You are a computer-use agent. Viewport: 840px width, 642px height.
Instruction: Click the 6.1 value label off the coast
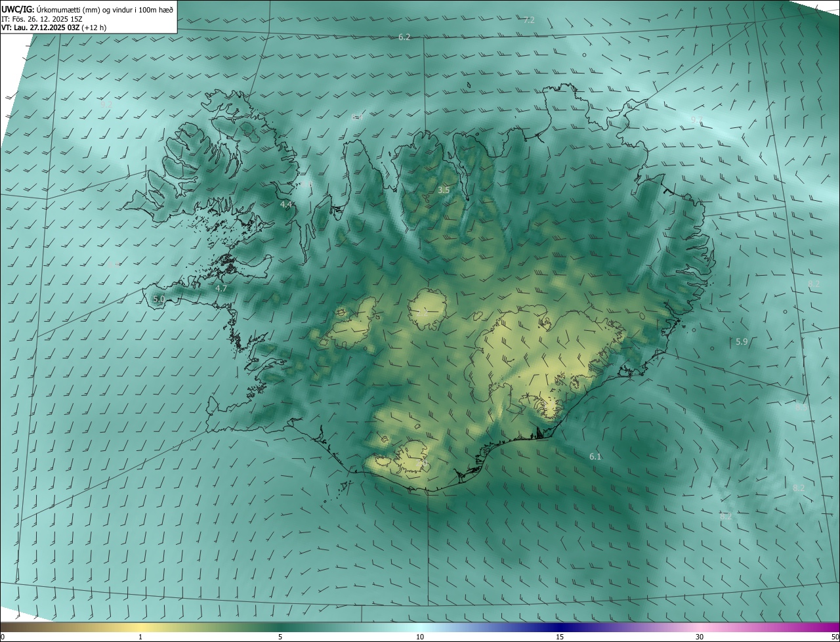[x=595, y=456]
